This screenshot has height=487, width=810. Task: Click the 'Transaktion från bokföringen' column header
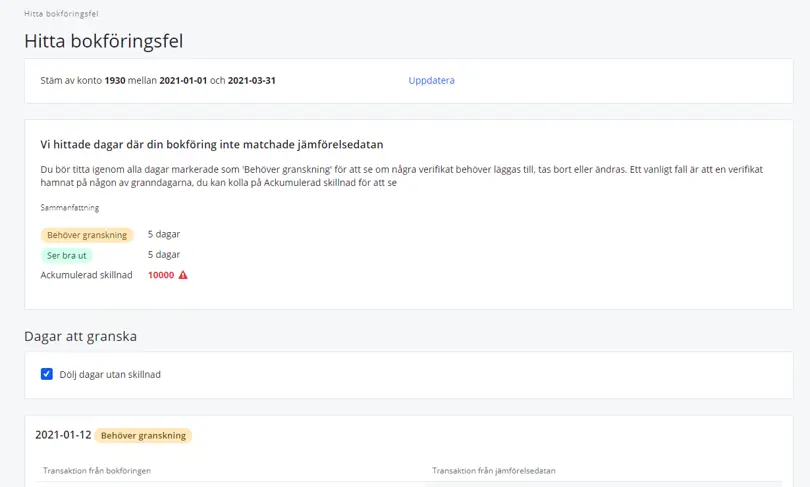point(97,470)
